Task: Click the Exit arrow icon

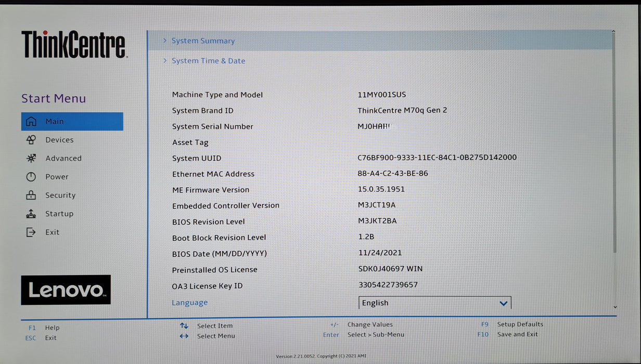Action: (x=31, y=232)
